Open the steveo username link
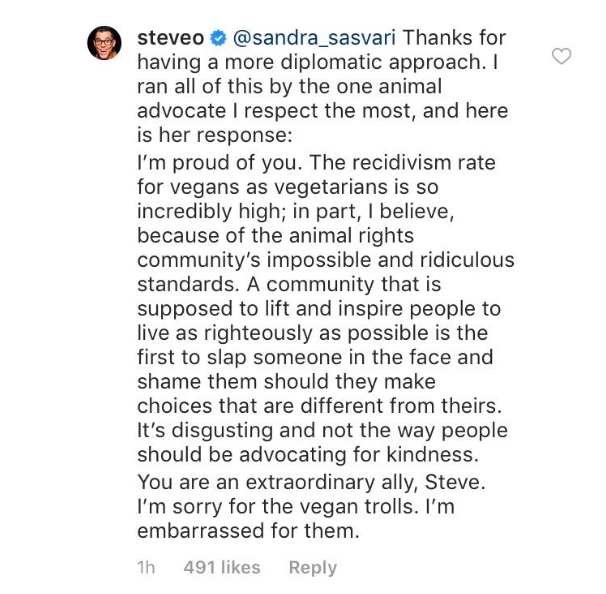Viewport: 606px width, 594px height. tap(168, 39)
